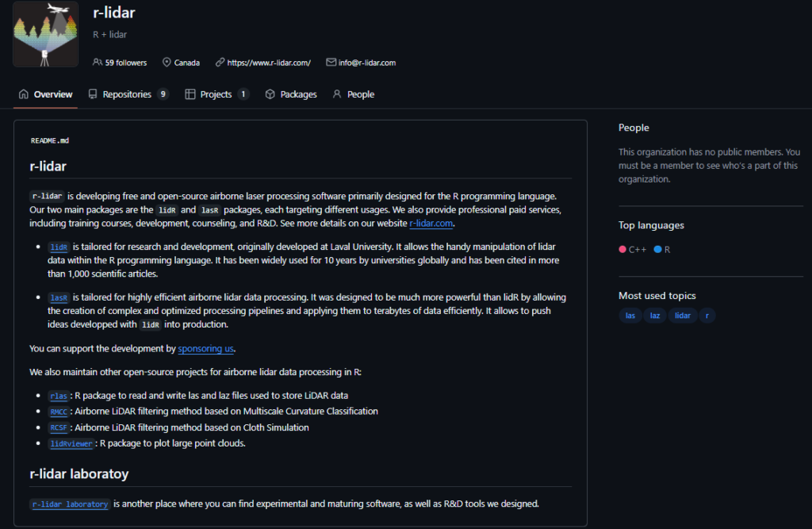Click the repository icon on Repositories tab

[94, 94]
